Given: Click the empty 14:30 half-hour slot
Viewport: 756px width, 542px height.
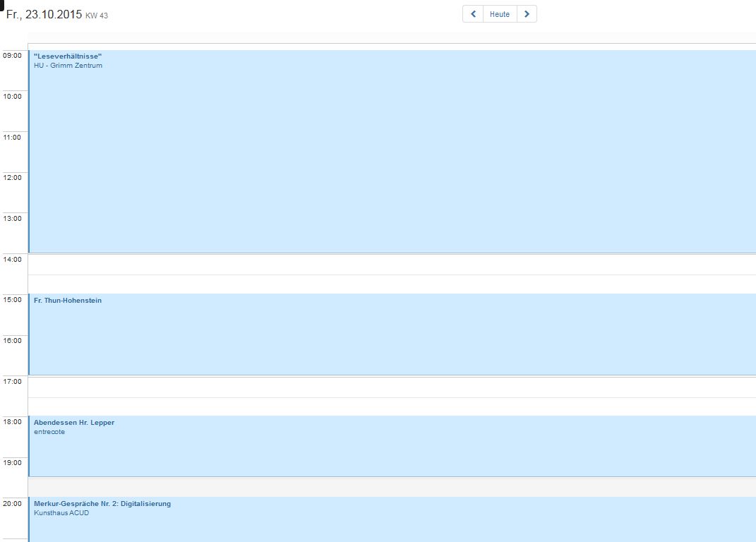Looking at the screenshot, I should (x=392, y=284).
